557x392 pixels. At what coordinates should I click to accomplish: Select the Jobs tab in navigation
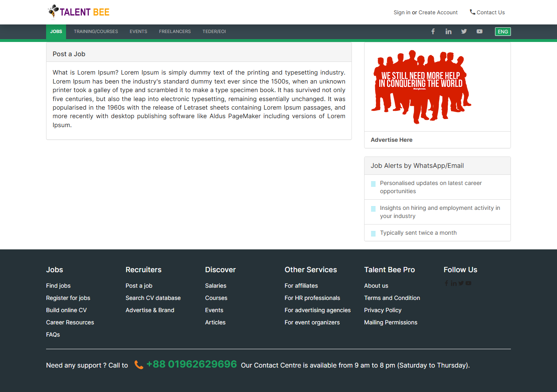click(56, 31)
